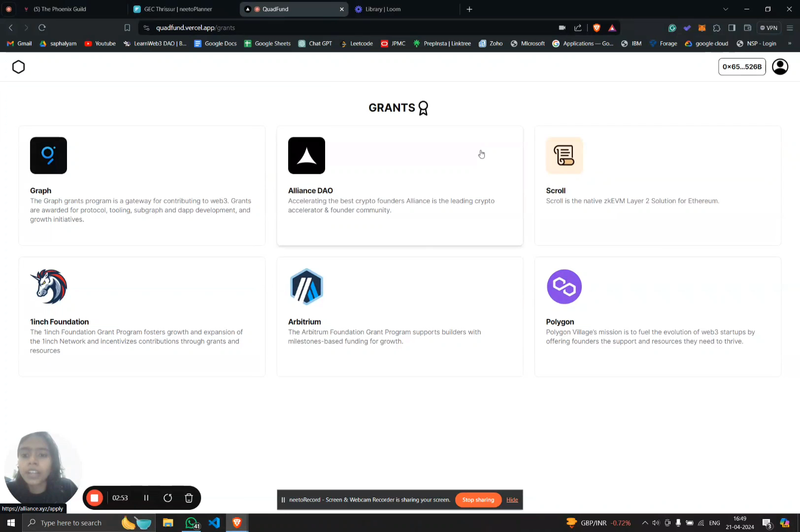800x532 pixels.
Task: Open a new browser tab
Action: point(469,9)
